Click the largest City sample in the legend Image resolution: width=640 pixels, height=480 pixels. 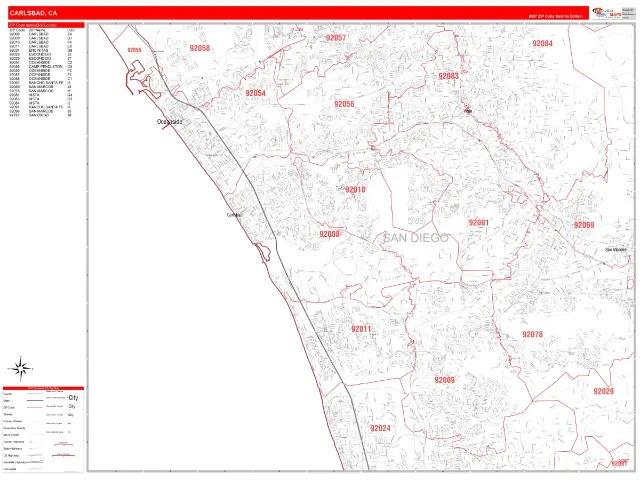coord(73,398)
